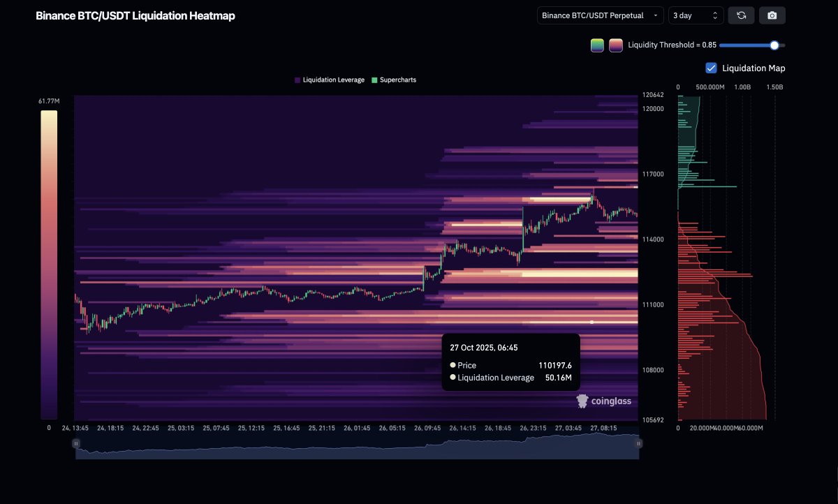Select the green-purple gradient color scheme
Image resolution: width=838 pixels, height=504 pixels.
[x=597, y=45]
